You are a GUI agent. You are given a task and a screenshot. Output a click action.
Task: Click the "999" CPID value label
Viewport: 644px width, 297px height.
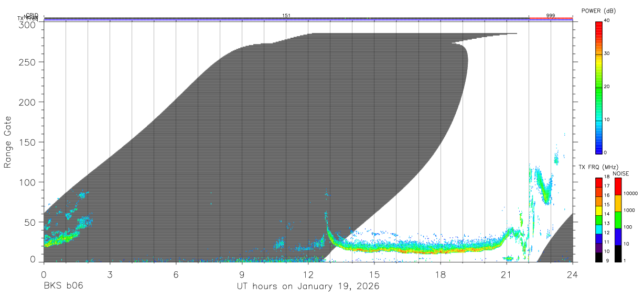pyautogui.click(x=551, y=15)
